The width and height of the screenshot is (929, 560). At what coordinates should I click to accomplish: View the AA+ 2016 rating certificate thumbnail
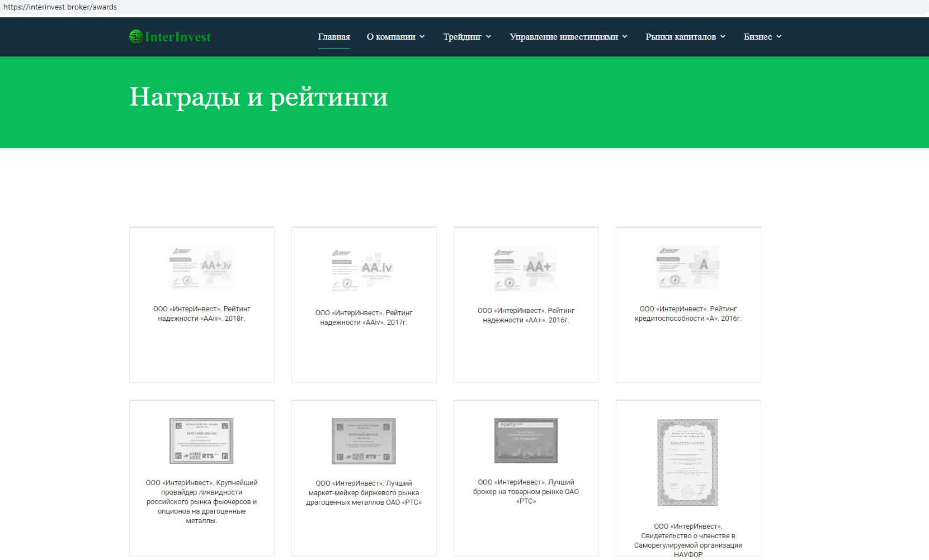(526, 268)
